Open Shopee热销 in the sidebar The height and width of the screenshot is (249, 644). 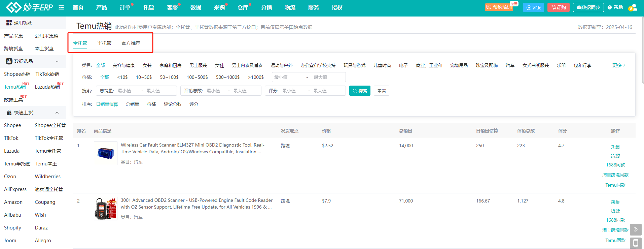(17, 74)
